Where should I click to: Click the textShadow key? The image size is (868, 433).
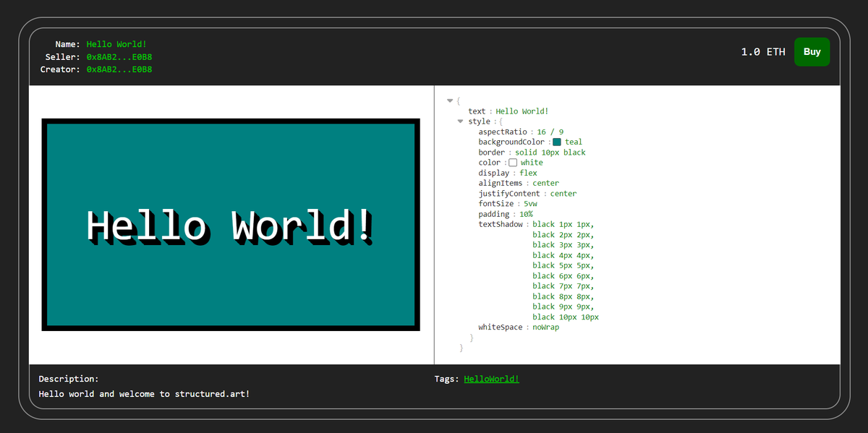tap(500, 224)
